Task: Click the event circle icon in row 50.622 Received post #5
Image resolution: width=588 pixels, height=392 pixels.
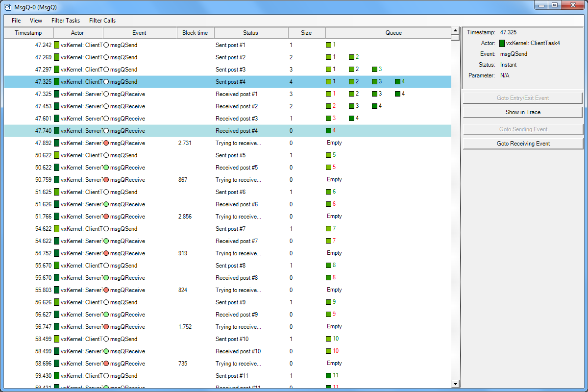Action: point(106,168)
